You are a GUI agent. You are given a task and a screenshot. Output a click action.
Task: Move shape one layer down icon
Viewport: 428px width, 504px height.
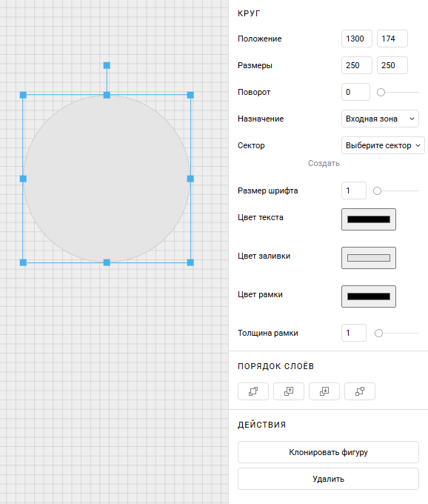(x=324, y=391)
